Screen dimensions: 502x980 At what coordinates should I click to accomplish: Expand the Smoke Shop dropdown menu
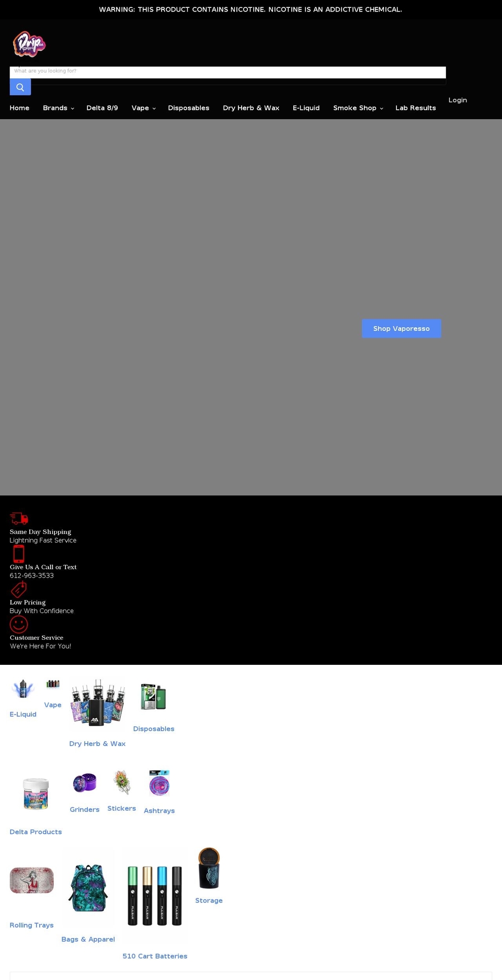pyautogui.click(x=358, y=108)
